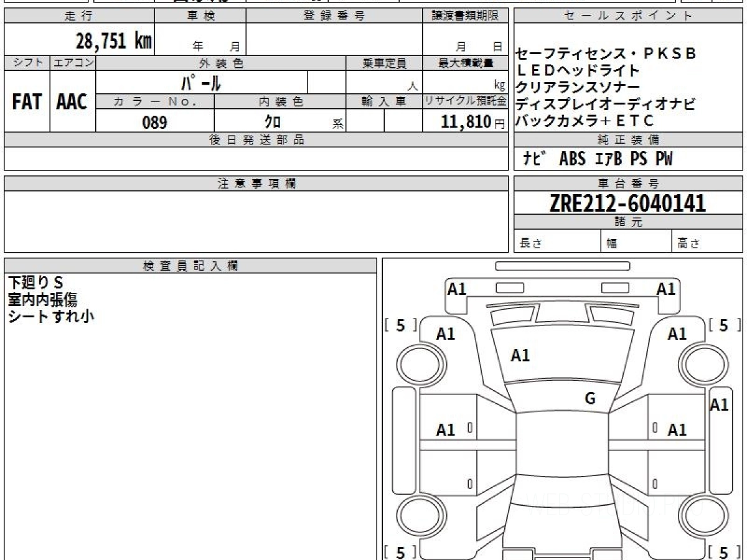The height and width of the screenshot is (560, 747).
Task: Click the クロ interior color value
Action: click(x=273, y=122)
